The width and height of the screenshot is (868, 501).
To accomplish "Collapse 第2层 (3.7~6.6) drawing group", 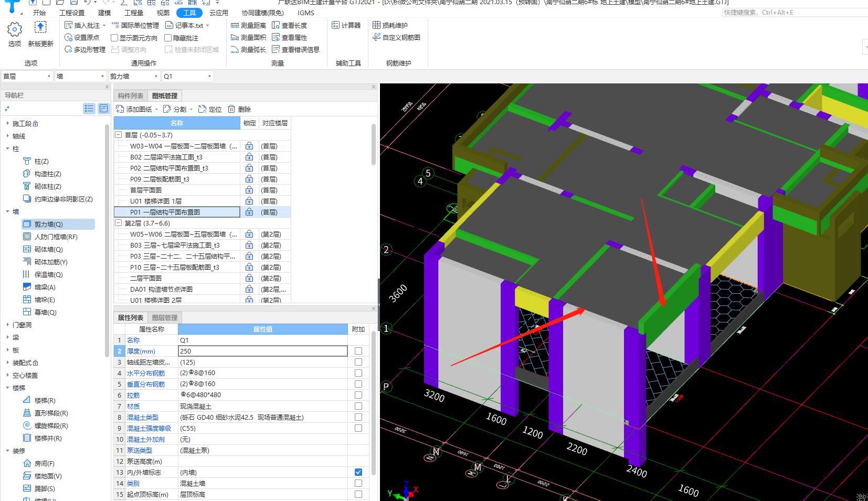I will click(119, 223).
